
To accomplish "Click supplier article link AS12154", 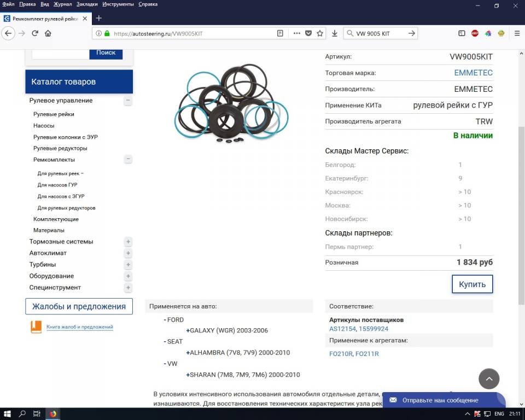I will pos(342,329).
